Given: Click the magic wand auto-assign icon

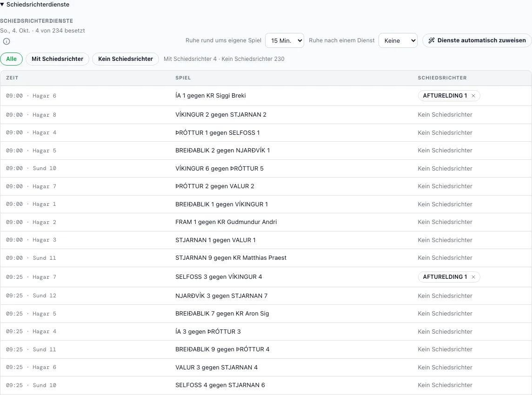Looking at the screenshot, I should [x=431, y=40].
